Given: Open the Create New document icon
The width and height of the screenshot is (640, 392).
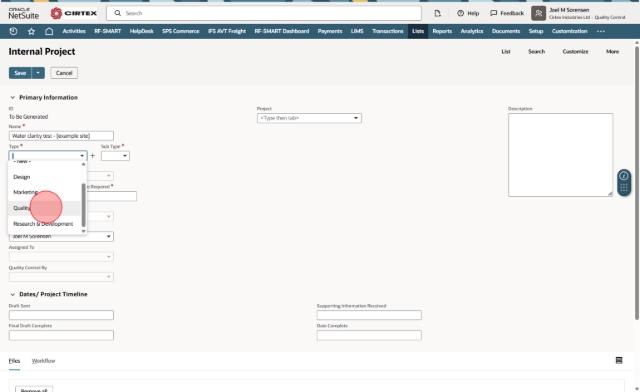Looking at the screenshot, I should (x=438, y=13).
